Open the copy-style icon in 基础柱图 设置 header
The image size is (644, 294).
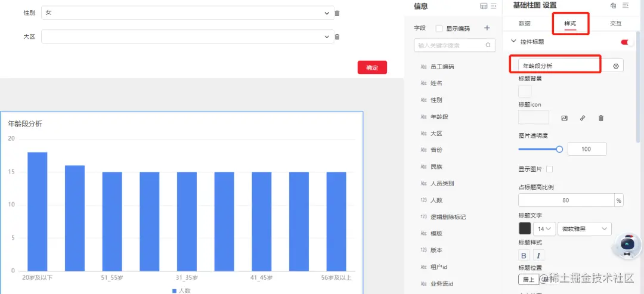tap(614, 5)
